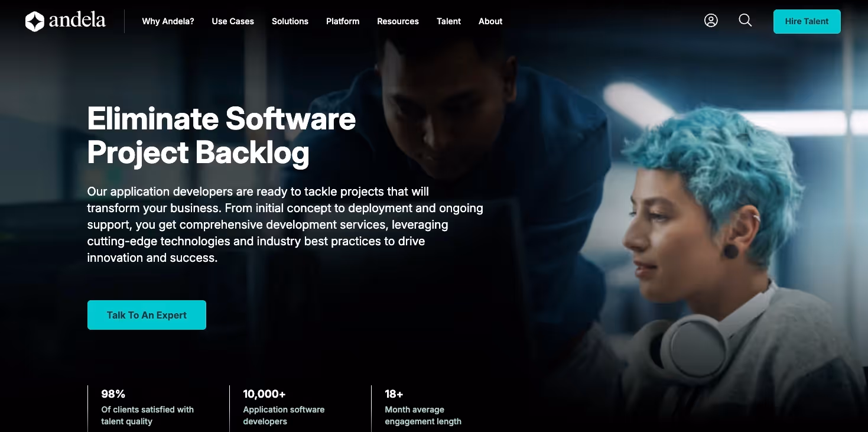
Task: Open the Use Cases menu
Action: pyautogui.click(x=233, y=21)
